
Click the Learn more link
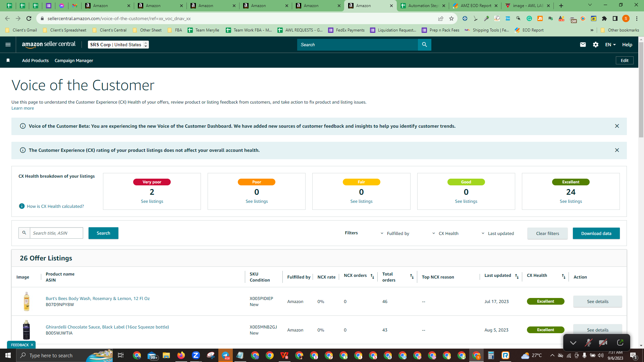[x=22, y=108]
